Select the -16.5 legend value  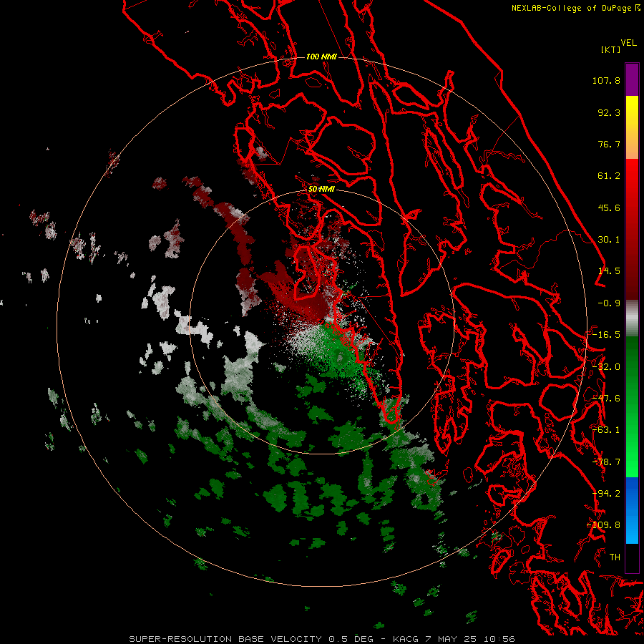click(x=606, y=335)
